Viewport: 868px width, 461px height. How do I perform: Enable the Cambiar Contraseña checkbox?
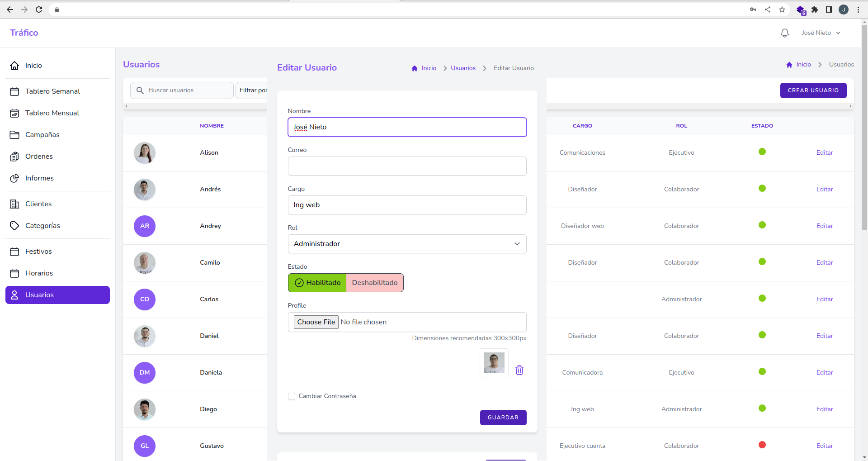[x=292, y=396]
